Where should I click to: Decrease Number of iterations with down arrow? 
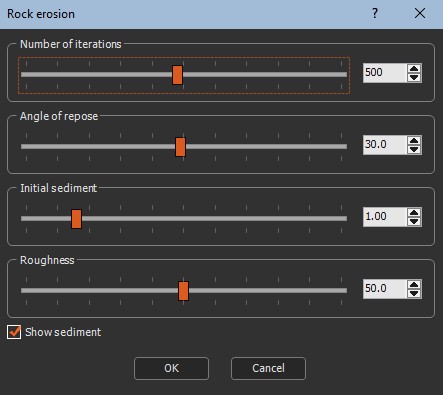click(x=414, y=77)
